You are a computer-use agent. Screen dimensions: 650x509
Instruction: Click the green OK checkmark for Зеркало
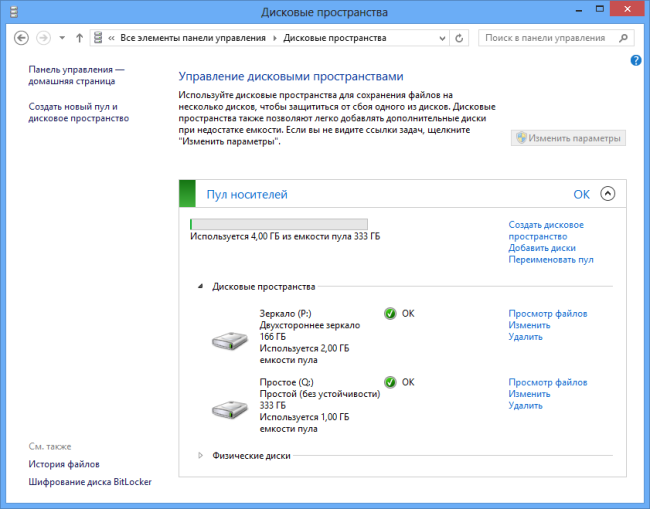(390, 314)
